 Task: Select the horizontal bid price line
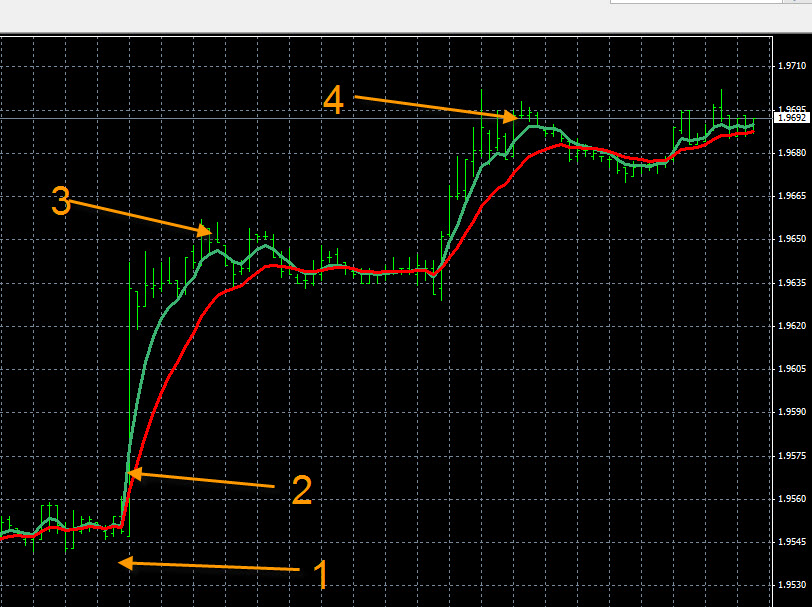(x=386, y=119)
